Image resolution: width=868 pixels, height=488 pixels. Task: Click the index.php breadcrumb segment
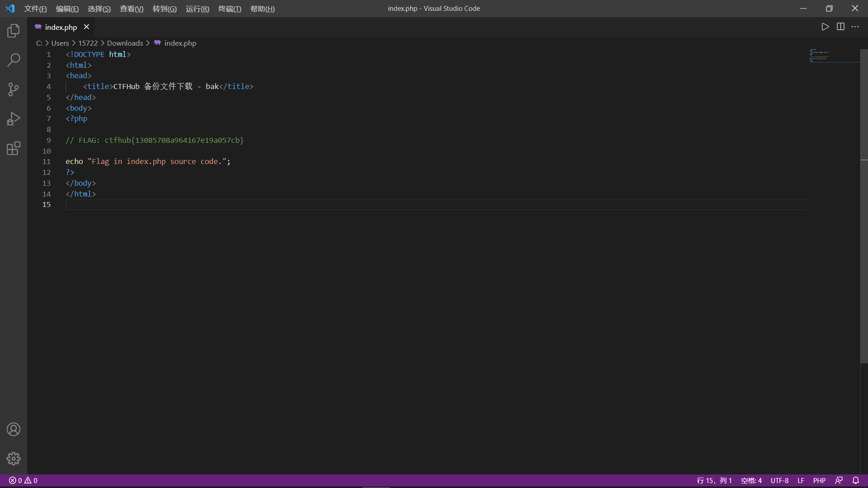175,43
